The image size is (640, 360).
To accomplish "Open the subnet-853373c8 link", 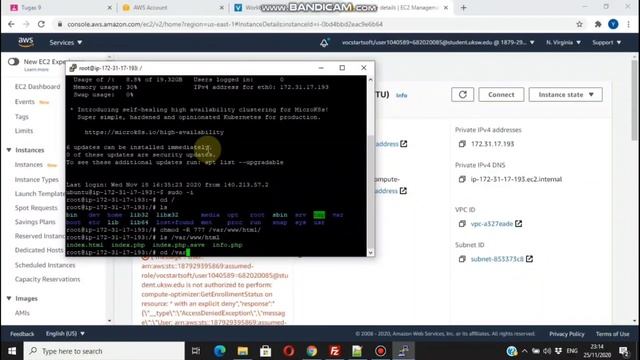I will [497, 259].
